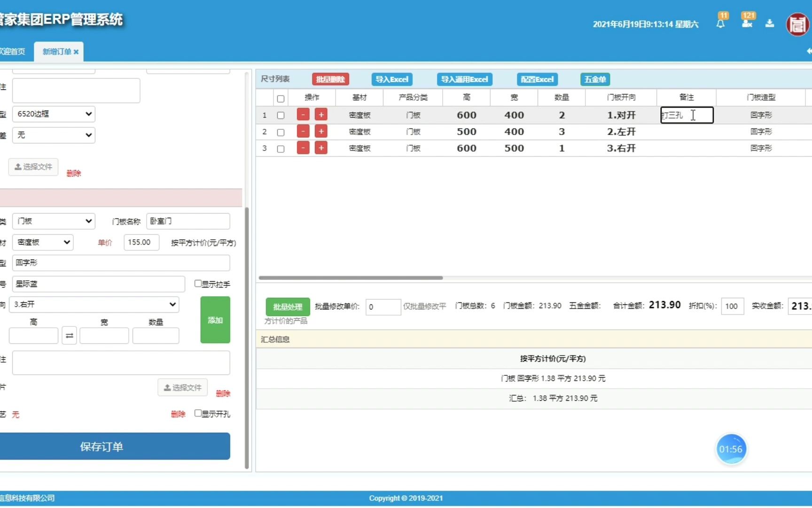
Task: Click the 导入Excel button
Action: [x=392, y=79]
